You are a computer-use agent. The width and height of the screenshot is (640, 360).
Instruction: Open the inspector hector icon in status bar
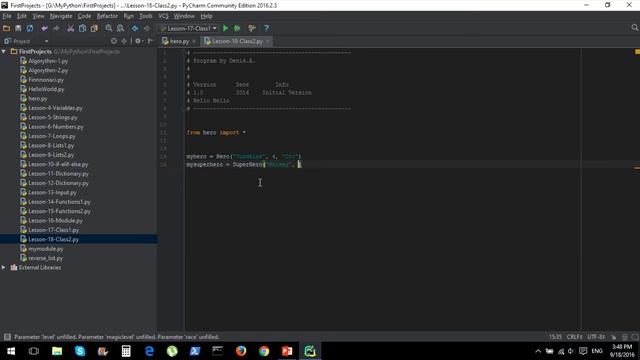tap(624, 337)
